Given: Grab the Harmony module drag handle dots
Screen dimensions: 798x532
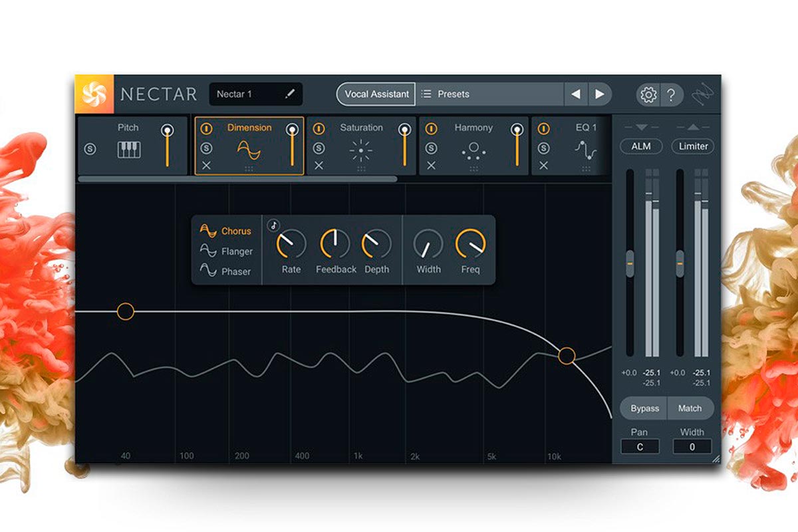Looking at the screenshot, I should coord(473,169).
